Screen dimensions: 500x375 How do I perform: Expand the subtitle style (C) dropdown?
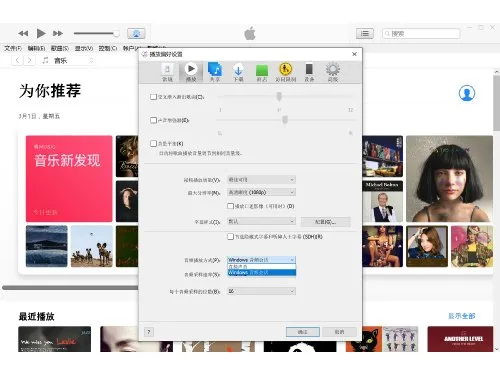(x=261, y=221)
